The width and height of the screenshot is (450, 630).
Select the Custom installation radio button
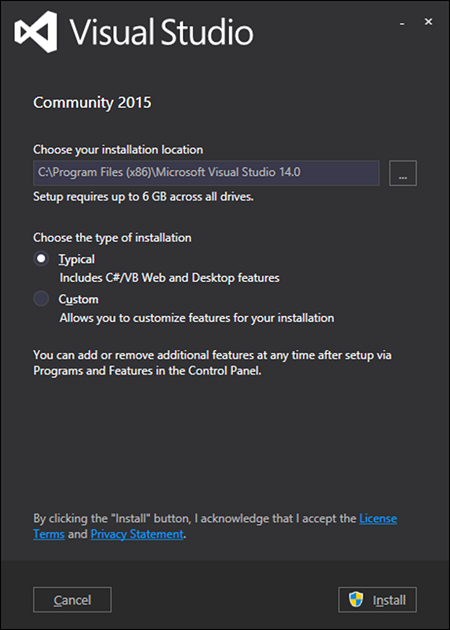(41, 299)
